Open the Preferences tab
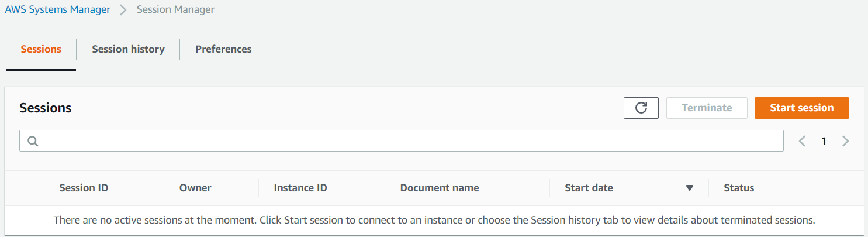Image resolution: width=868 pixels, height=237 pixels. tap(223, 49)
